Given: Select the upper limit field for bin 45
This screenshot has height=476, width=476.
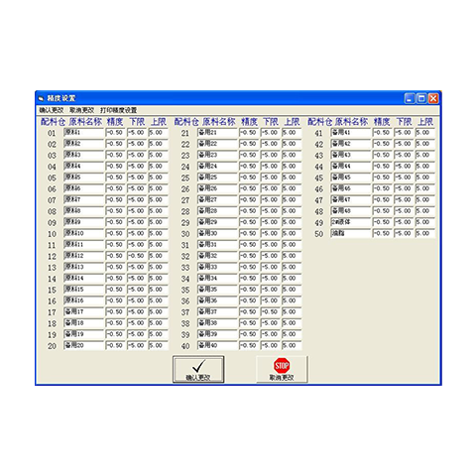Looking at the screenshot, I should [x=425, y=178].
